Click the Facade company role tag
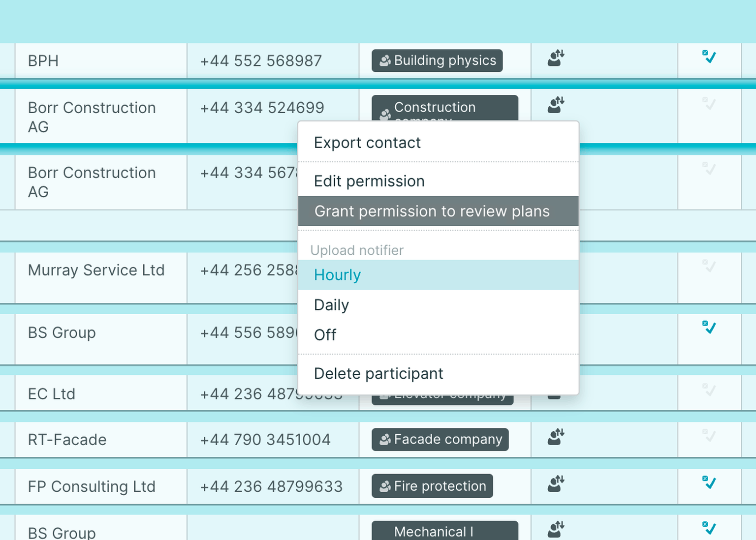 [440, 439]
